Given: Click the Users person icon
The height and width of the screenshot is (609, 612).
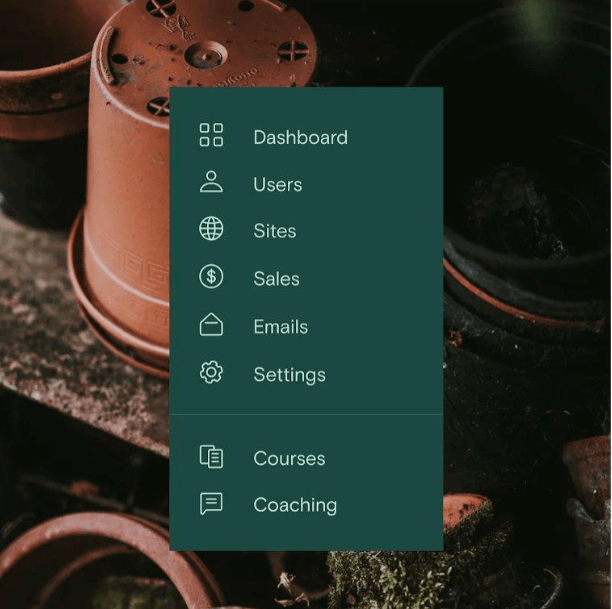Looking at the screenshot, I should (211, 182).
